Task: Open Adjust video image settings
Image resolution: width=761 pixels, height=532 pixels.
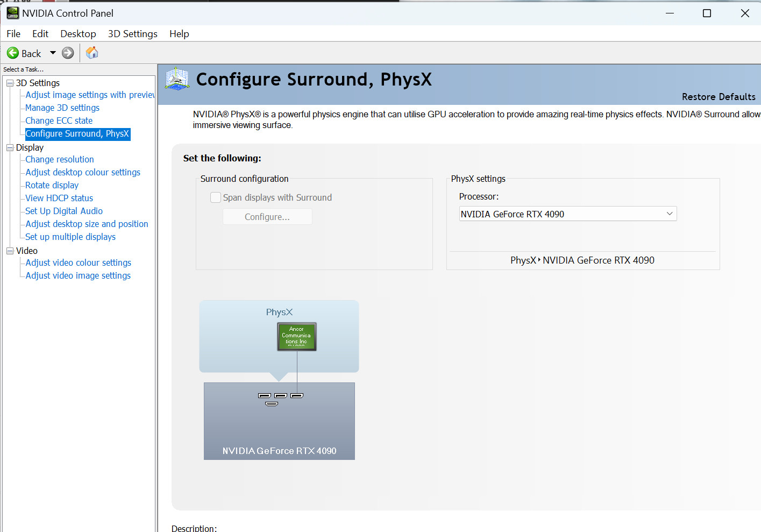Action: 78,275
